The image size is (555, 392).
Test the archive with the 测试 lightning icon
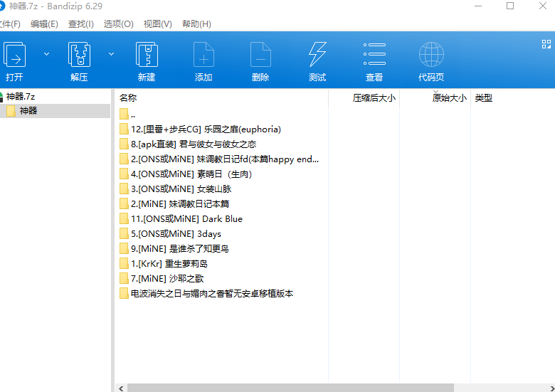317,55
